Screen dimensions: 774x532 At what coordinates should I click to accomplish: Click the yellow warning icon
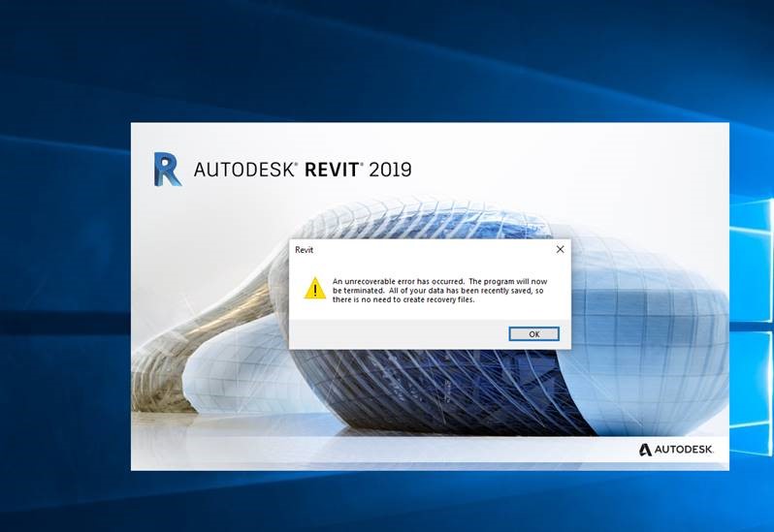[314, 289]
